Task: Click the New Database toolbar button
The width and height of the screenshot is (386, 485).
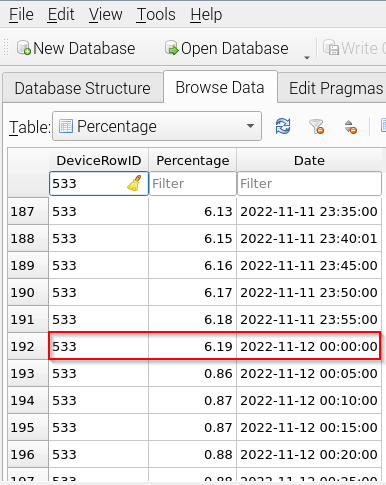Action: (x=76, y=48)
